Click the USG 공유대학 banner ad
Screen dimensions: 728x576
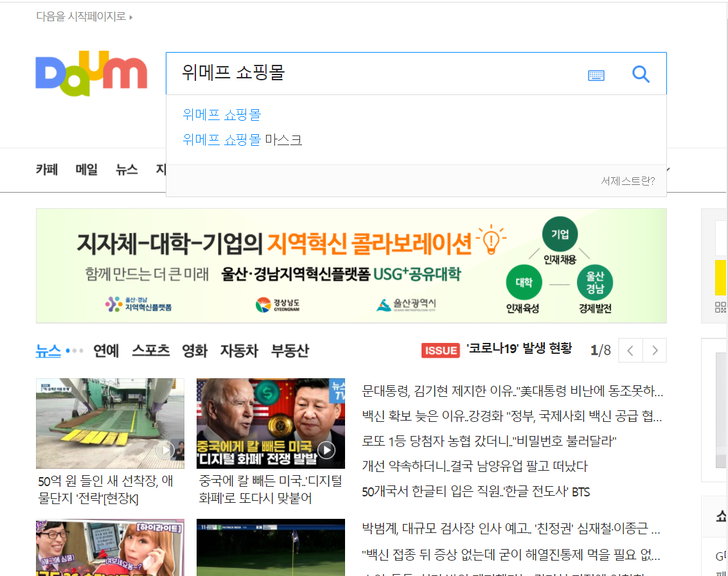351,265
